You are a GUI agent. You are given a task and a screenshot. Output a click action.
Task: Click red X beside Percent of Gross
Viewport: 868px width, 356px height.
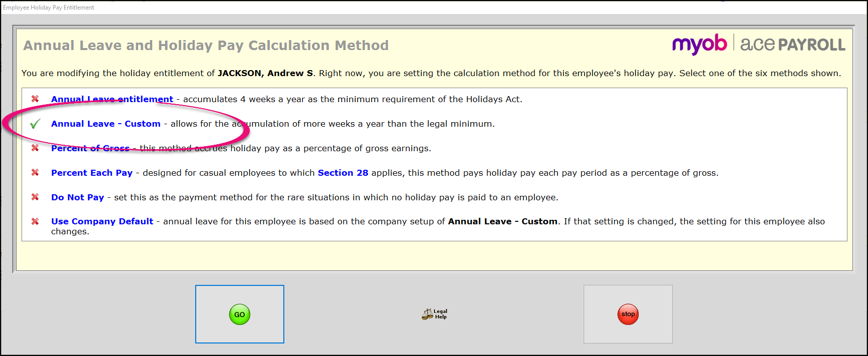pyautogui.click(x=35, y=148)
